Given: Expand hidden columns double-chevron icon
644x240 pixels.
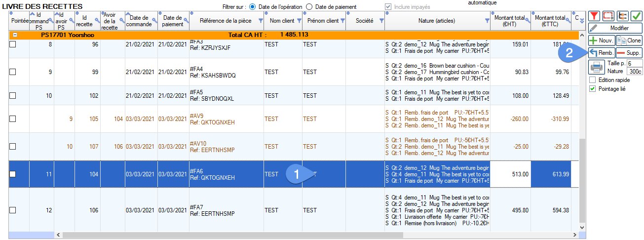Looking at the screenshot, I should 582,21.
